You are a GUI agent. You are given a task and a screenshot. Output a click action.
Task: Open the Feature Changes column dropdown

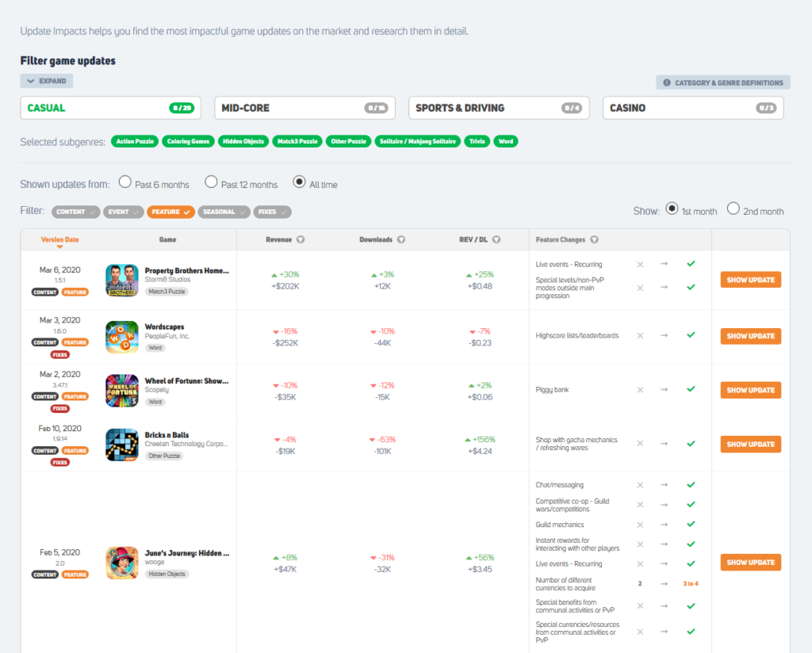coord(595,239)
